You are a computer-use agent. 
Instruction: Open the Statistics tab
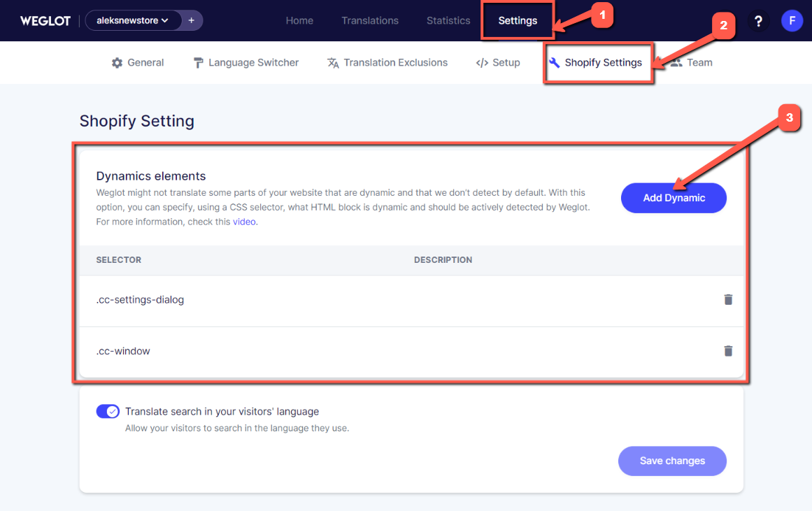tap(448, 21)
